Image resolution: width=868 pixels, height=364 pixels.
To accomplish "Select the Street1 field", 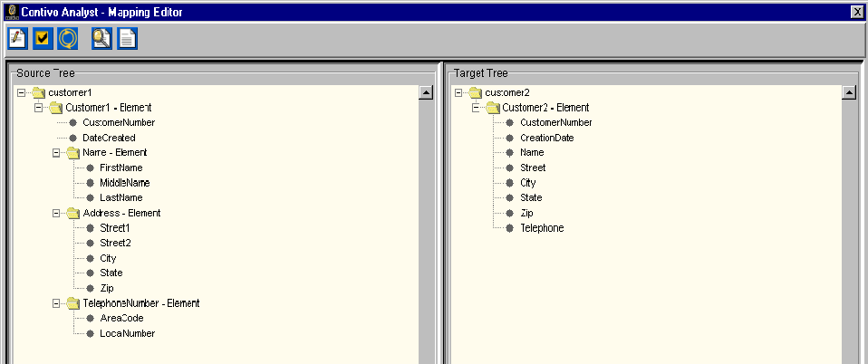I will point(115,228).
